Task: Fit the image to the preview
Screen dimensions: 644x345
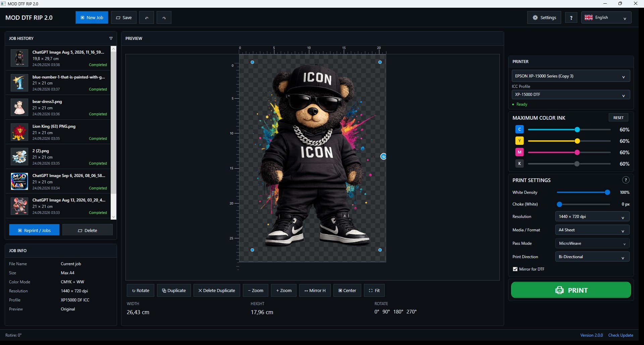Action: (x=374, y=290)
